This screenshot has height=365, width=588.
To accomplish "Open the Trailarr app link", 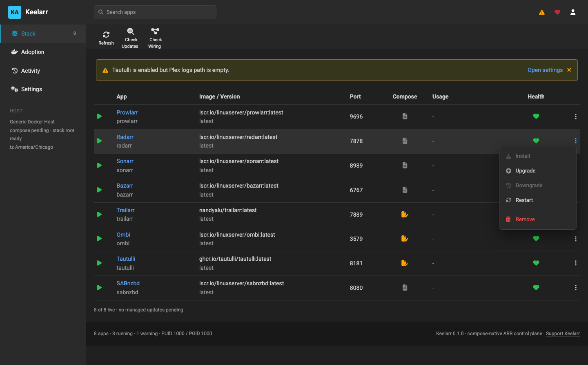I will point(125,210).
